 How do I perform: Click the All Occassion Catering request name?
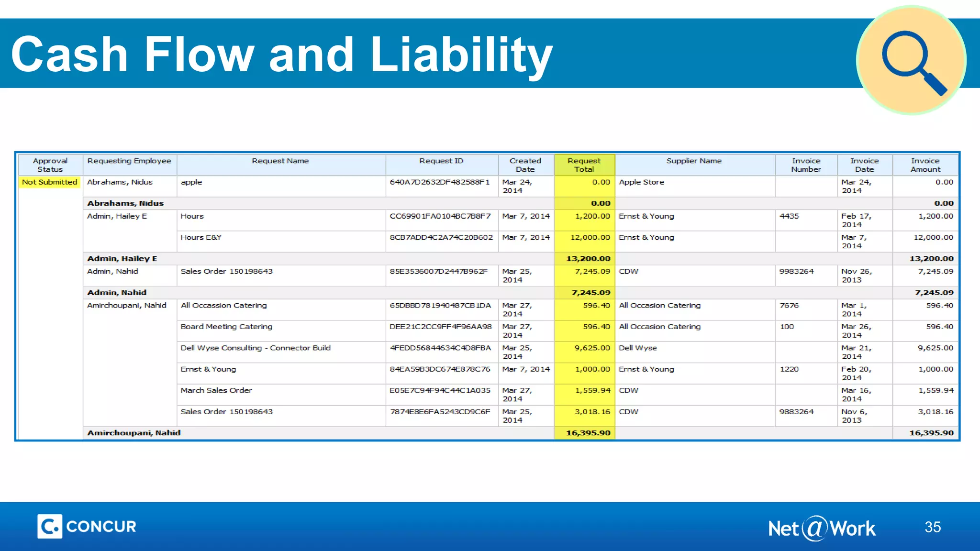[223, 305]
